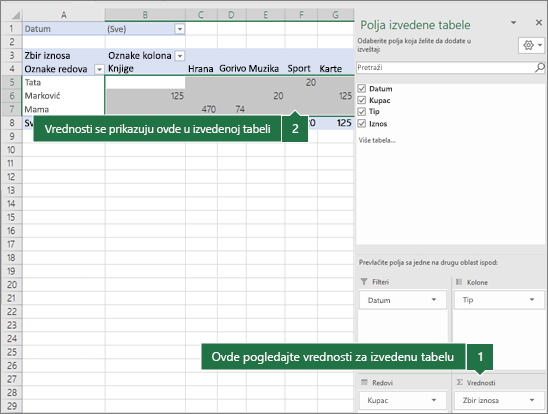Click the Vrednosti sigma icon

460,382
